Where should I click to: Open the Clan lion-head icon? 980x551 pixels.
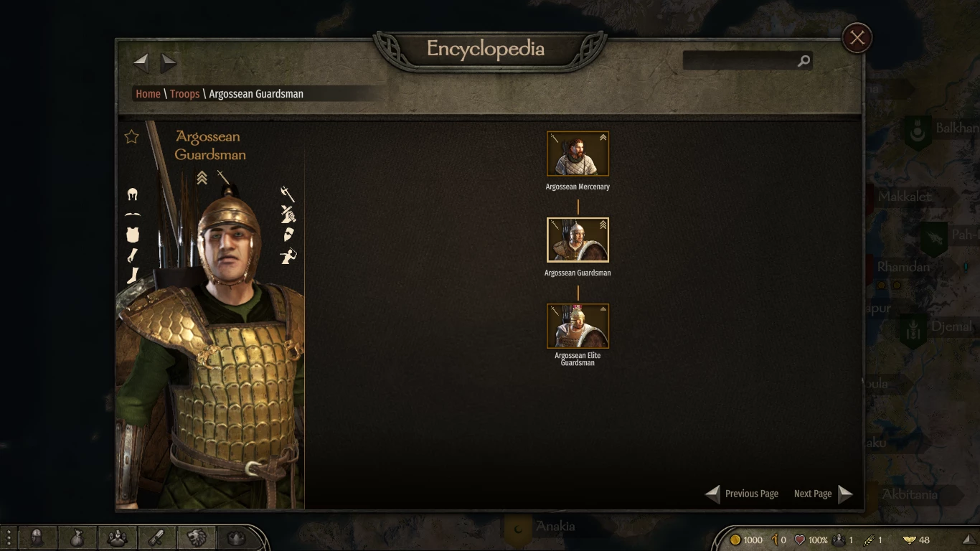197,538
